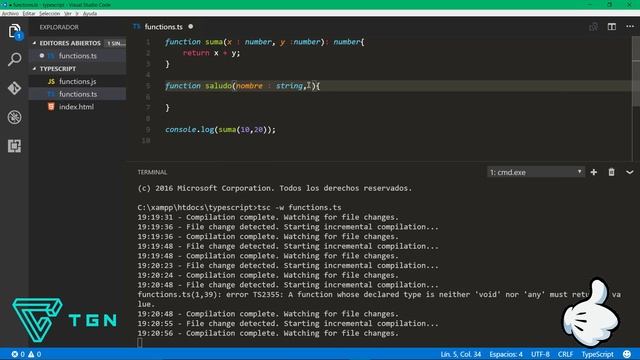Viewport: 640px width, 360px height.
Task: Change indentation via Espacios: 4
Action: pyautogui.click(x=506, y=354)
